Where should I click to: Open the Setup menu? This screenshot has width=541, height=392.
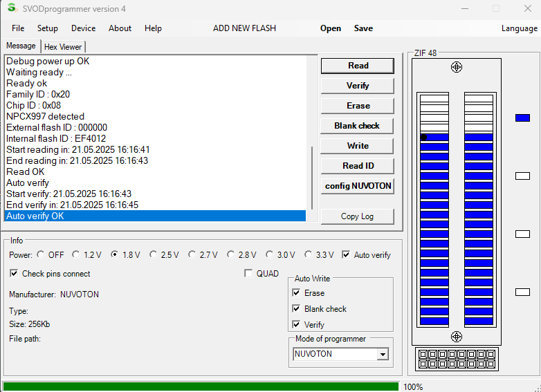(x=48, y=28)
